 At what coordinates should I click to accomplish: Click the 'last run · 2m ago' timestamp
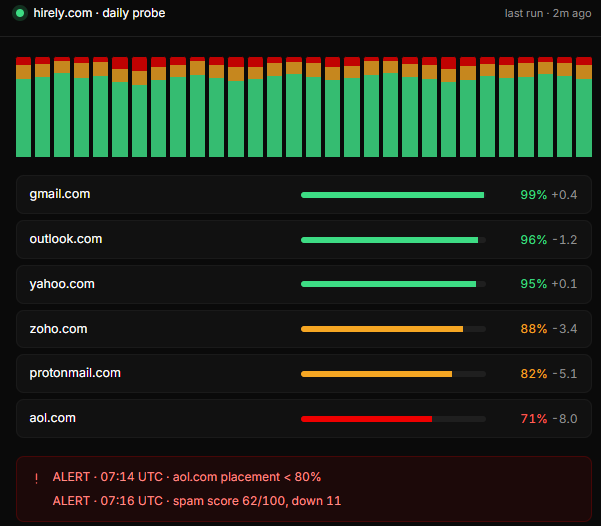(548, 13)
